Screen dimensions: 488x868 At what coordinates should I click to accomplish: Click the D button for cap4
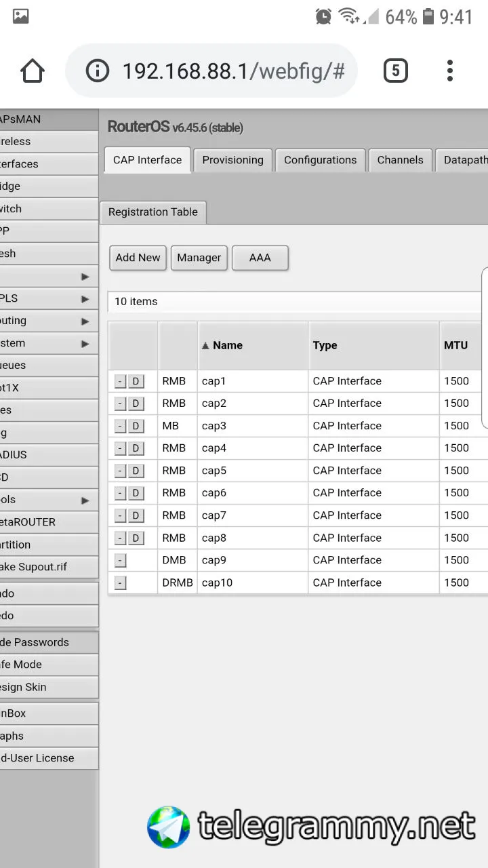(x=136, y=449)
